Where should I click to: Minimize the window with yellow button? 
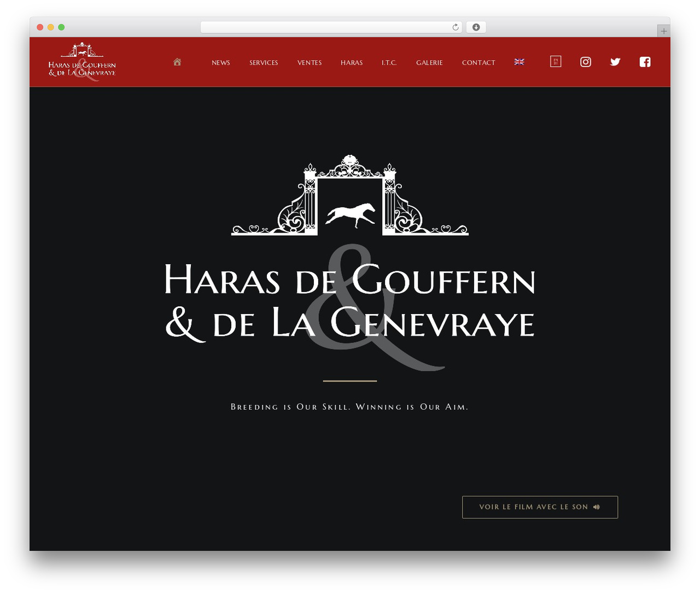51,27
